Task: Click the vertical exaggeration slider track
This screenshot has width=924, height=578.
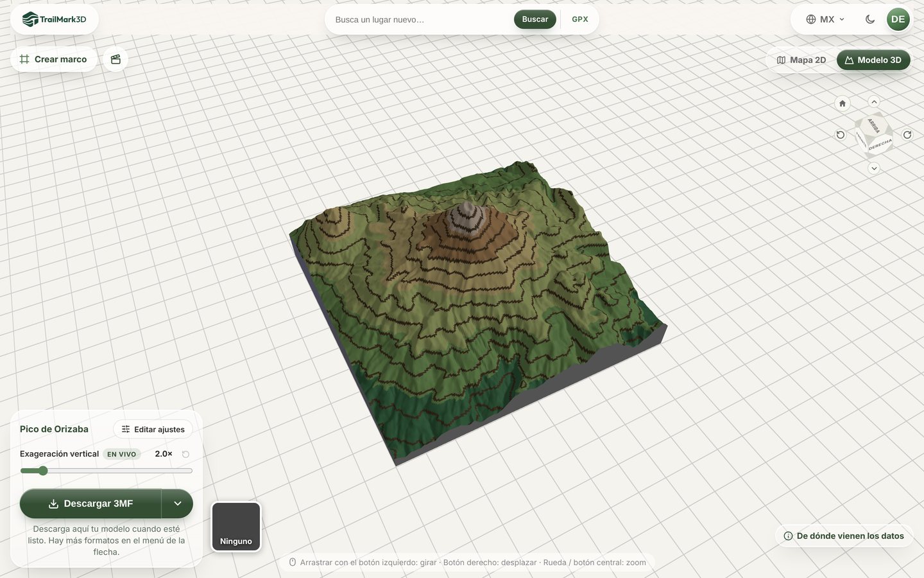Action: click(107, 471)
